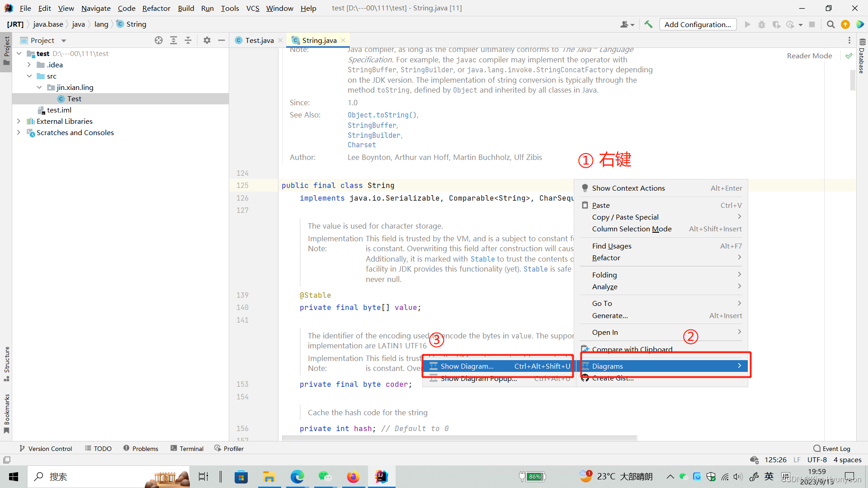Follow the StringBuffer See Also link

click(372, 125)
